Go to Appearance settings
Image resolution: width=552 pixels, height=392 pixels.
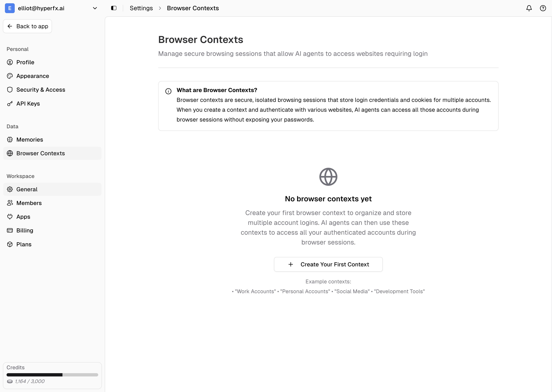click(33, 76)
